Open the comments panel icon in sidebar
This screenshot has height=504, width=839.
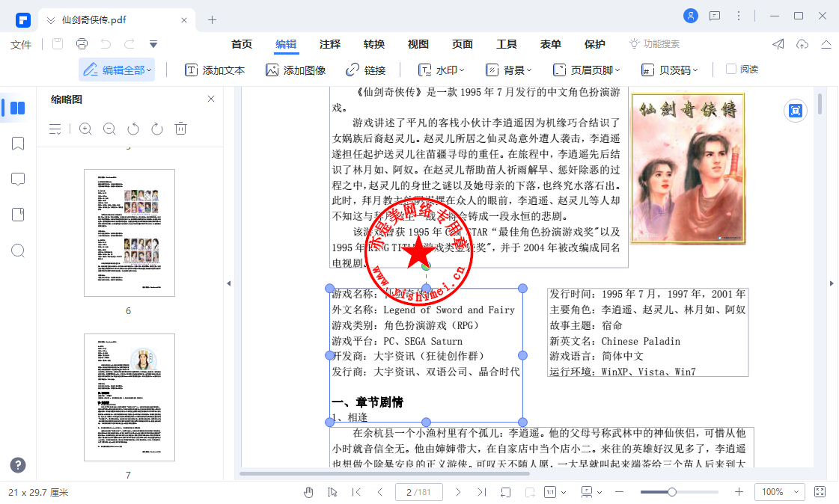click(18, 179)
